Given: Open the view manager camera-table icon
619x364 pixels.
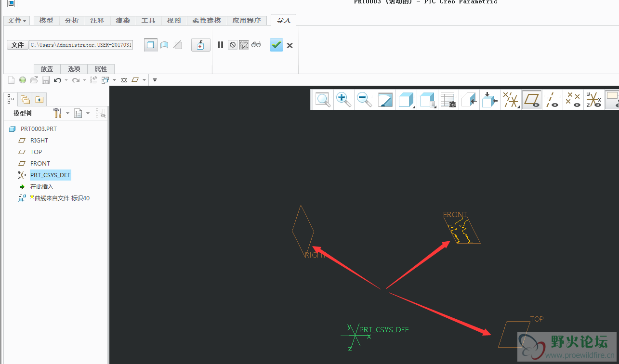Looking at the screenshot, I should click(x=448, y=100).
